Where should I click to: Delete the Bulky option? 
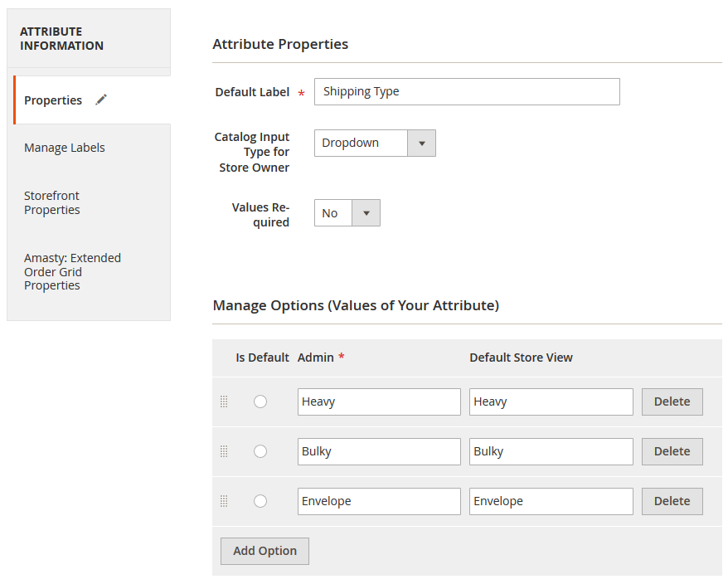(x=672, y=451)
